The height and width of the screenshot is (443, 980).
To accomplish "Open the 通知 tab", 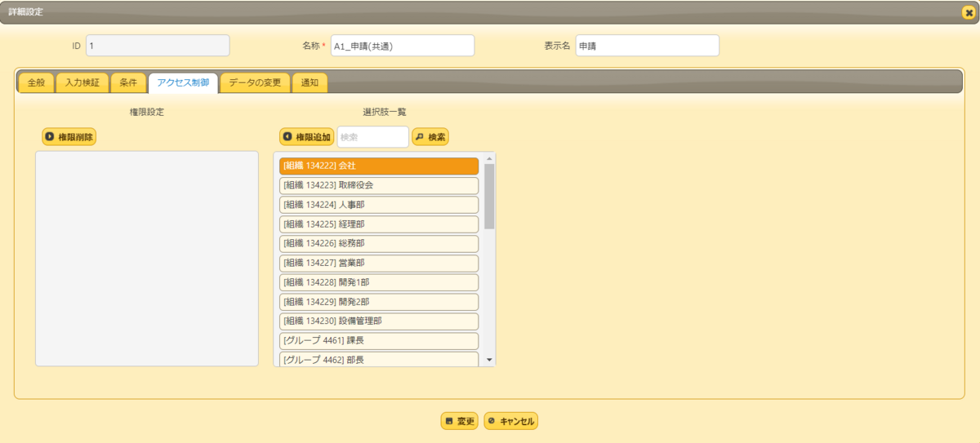I will point(310,82).
